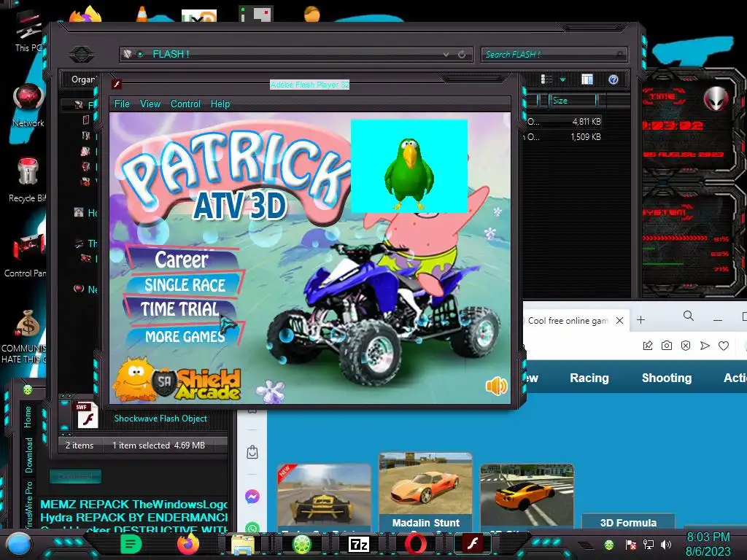The image size is (747, 560).
Task: Add page to bookmarks heart icon
Action: (x=724, y=346)
